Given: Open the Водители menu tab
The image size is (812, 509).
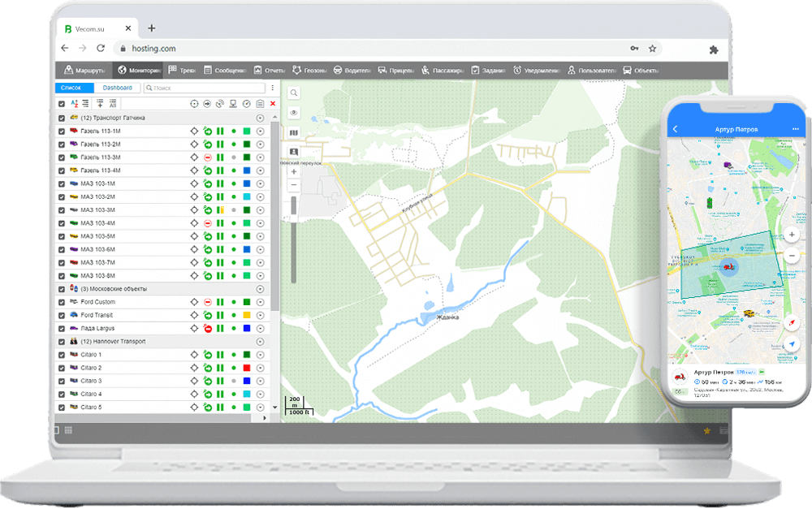Looking at the screenshot, I should [x=352, y=71].
